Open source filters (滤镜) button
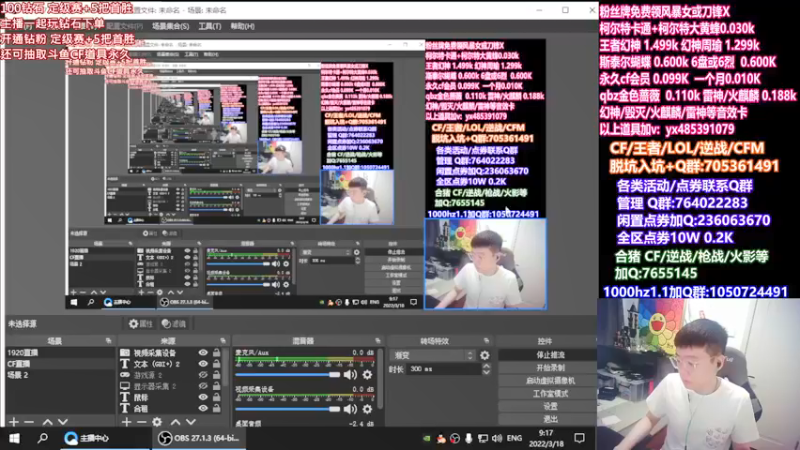800x450 pixels. (x=173, y=323)
